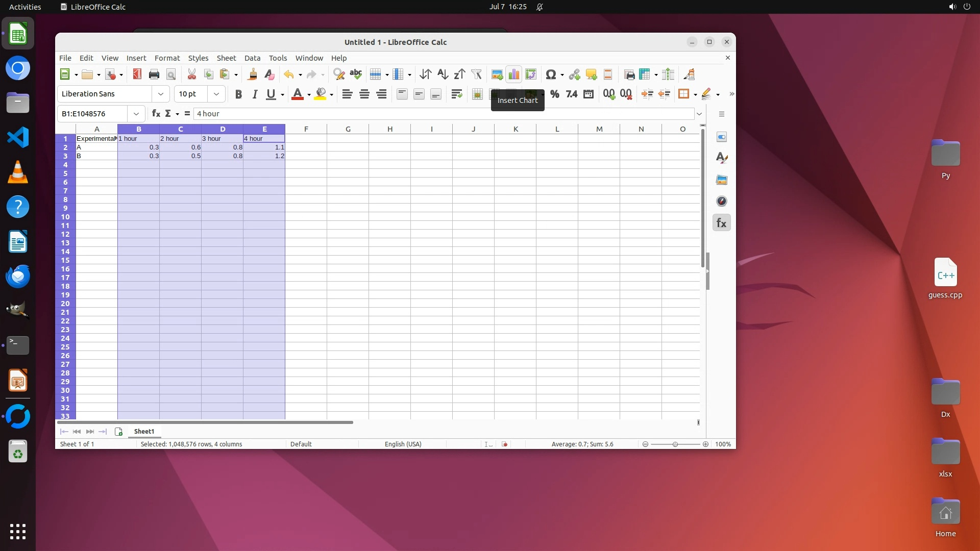Click the Insert Image icon
Image resolution: width=980 pixels, height=551 pixels.
497,74
